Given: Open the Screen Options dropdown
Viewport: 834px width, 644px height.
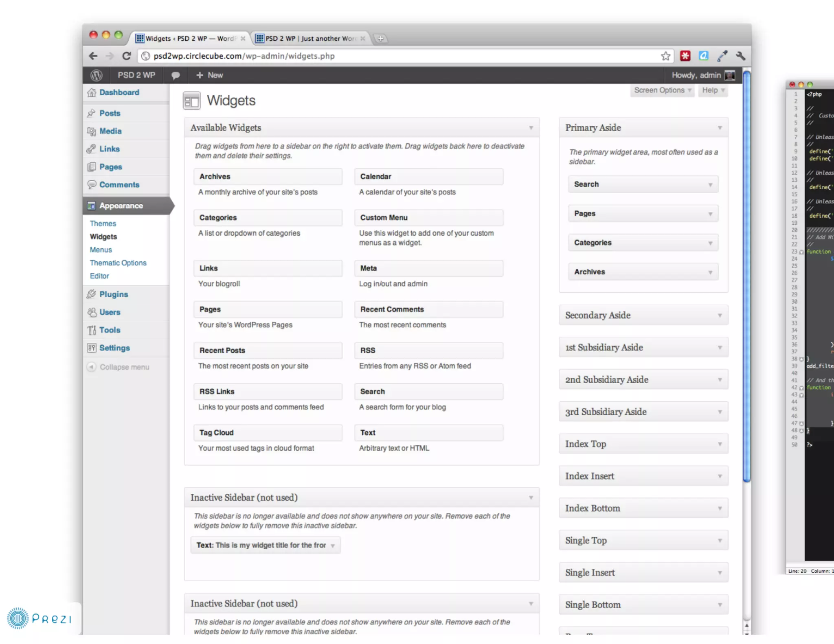Looking at the screenshot, I should (x=663, y=90).
